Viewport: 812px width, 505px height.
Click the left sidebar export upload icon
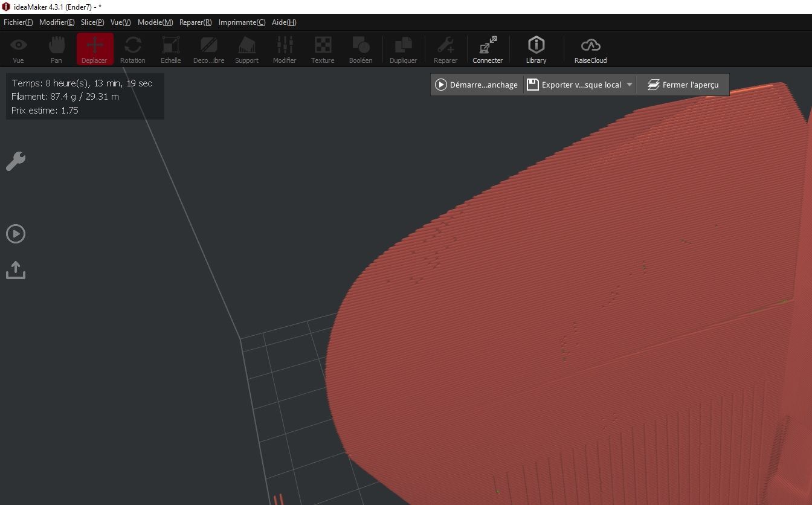click(x=16, y=270)
